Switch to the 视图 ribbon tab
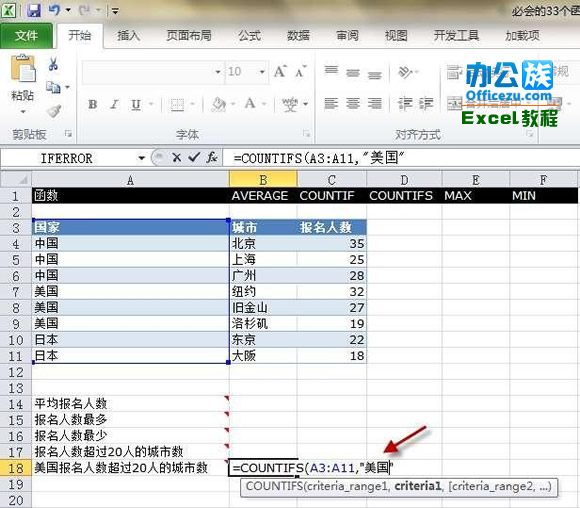 396,36
